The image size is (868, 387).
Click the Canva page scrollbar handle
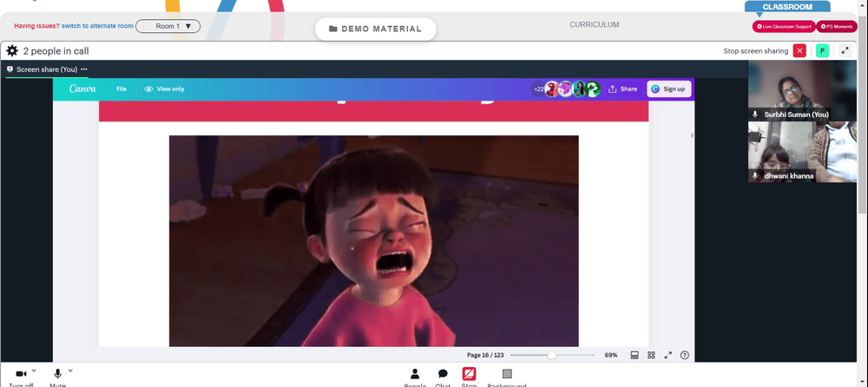pos(692,135)
